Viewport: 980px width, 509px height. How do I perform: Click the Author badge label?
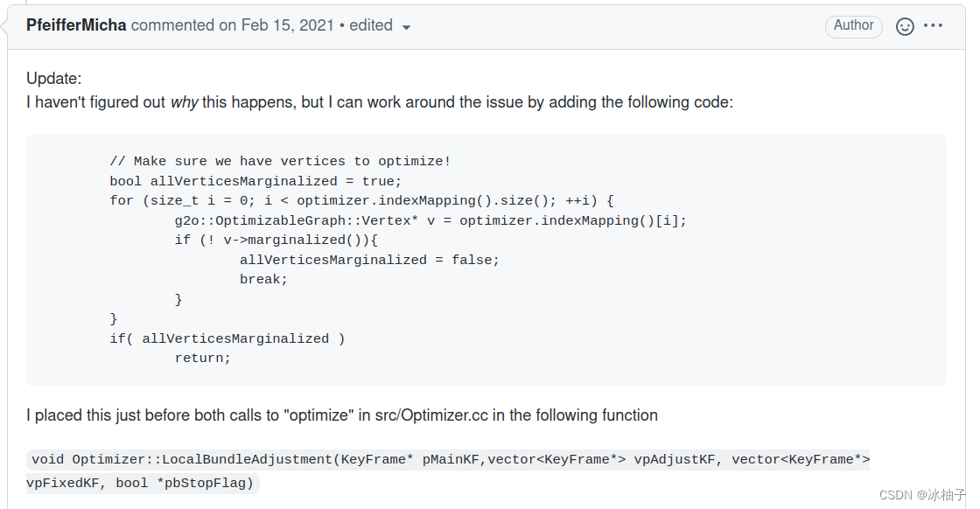point(853,25)
